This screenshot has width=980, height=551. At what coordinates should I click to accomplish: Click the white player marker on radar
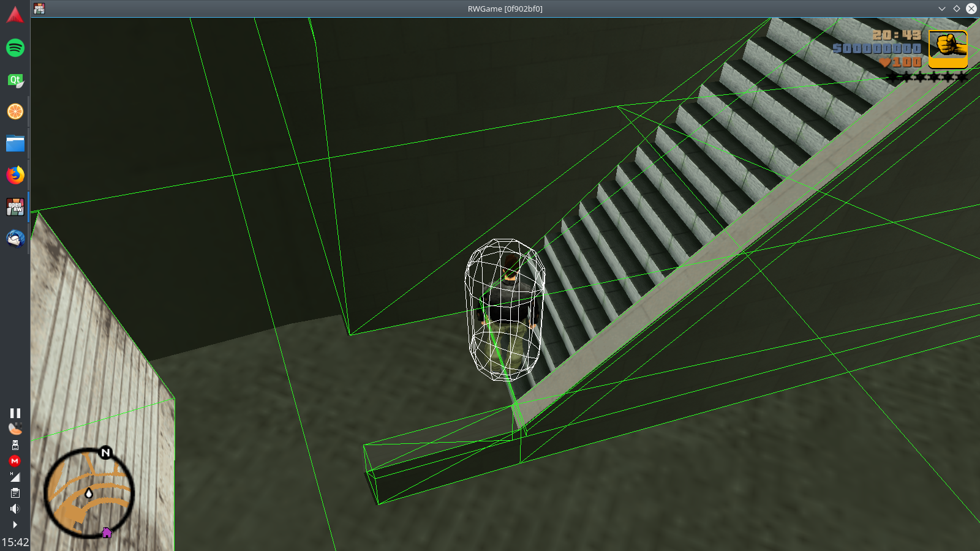[89, 493]
